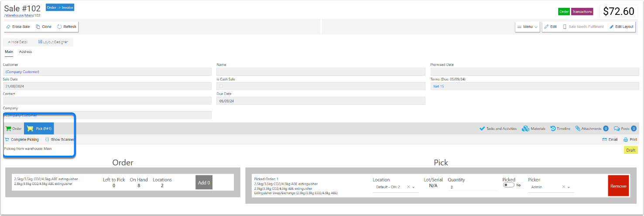Open Tasks and Activities panel
This screenshot has height=216, width=644.
point(498,129)
